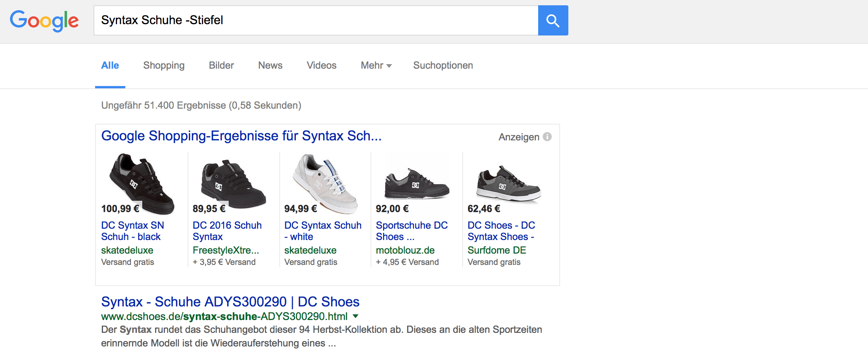The height and width of the screenshot is (357, 868).
Task: Click the + 4,95 € Versand text
Action: coord(407,262)
